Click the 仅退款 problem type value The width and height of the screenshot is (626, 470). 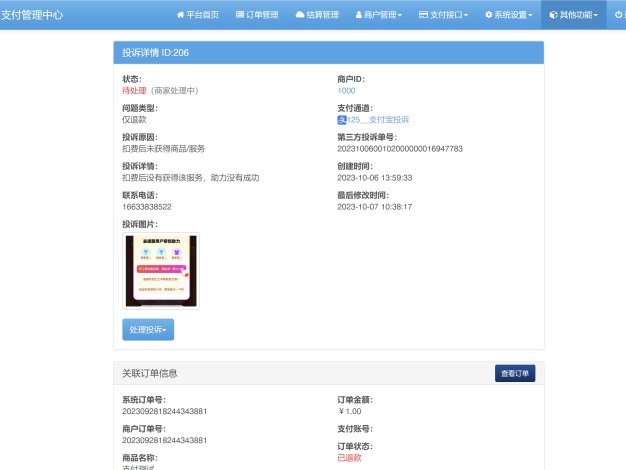(x=134, y=120)
